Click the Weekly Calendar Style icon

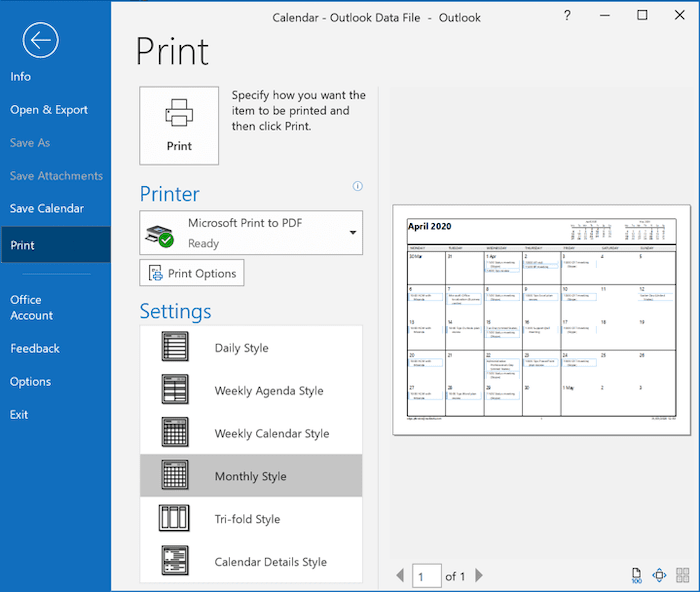click(x=175, y=432)
